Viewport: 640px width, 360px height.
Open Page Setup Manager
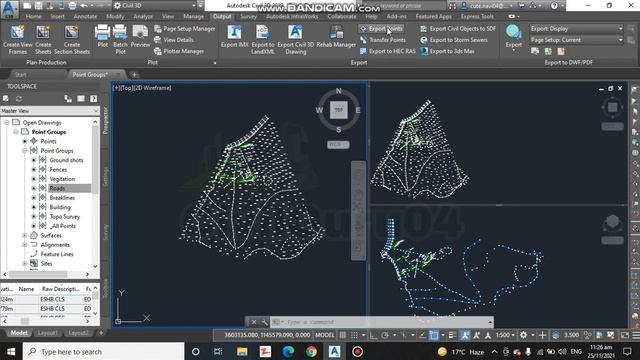pyautogui.click(x=184, y=29)
